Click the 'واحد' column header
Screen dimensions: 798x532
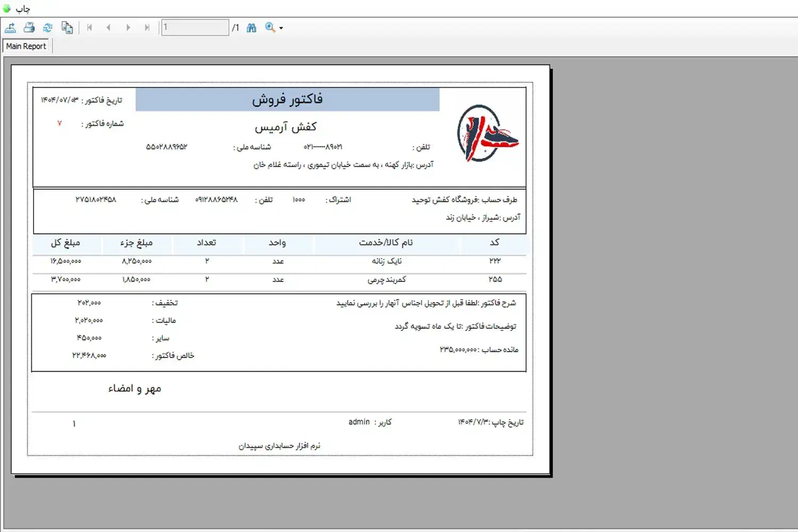pos(277,243)
